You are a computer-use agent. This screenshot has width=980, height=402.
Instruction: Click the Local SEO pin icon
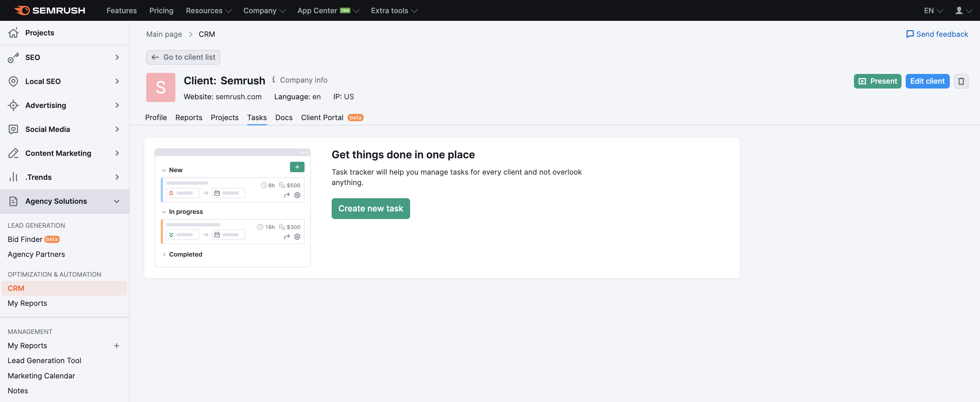tap(13, 81)
